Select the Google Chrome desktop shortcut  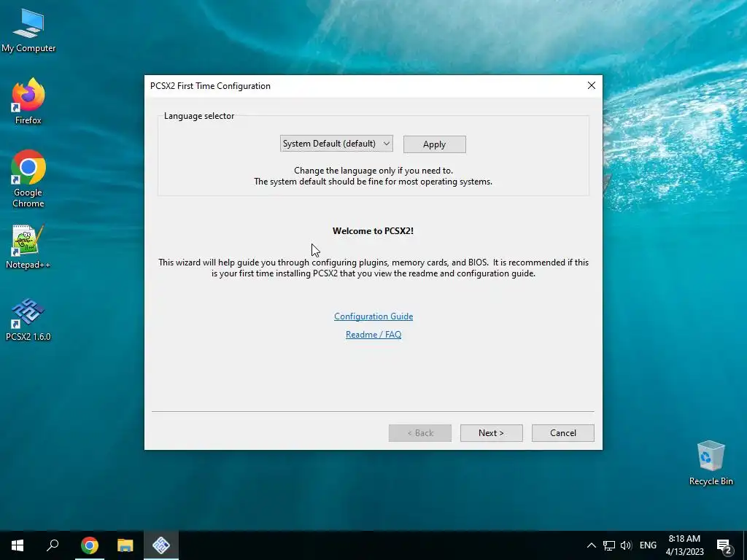pos(28,179)
